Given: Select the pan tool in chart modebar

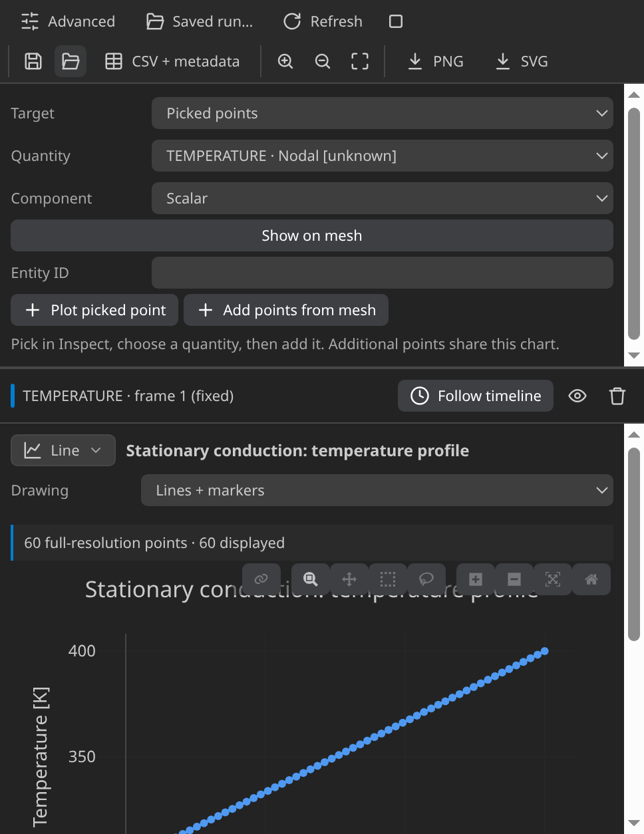Looking at the screenshot, I should coord(349,579).
